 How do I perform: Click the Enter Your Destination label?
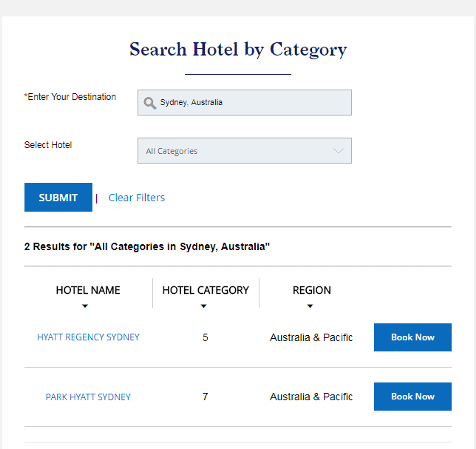70,97
